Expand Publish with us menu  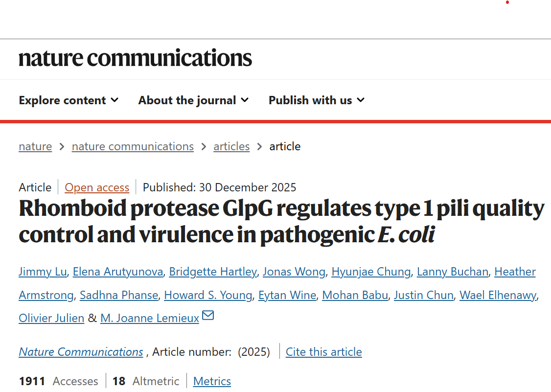click(316, 100)
